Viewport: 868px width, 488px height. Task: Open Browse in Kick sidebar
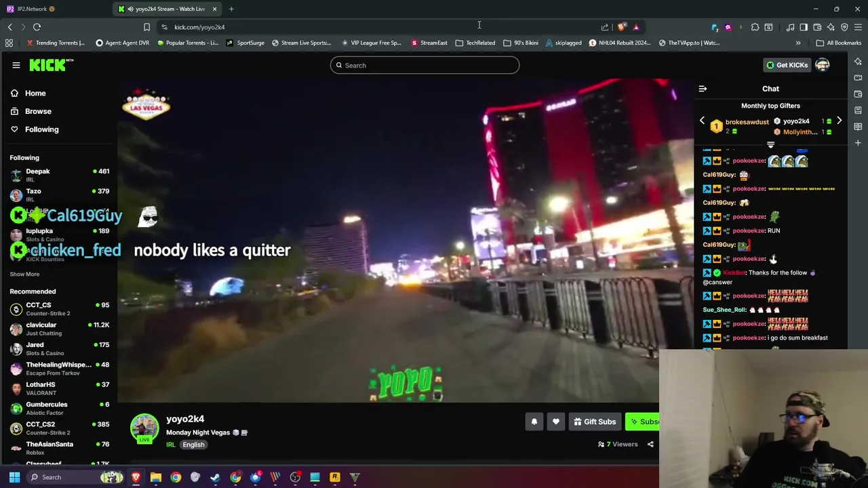point(31,111)
